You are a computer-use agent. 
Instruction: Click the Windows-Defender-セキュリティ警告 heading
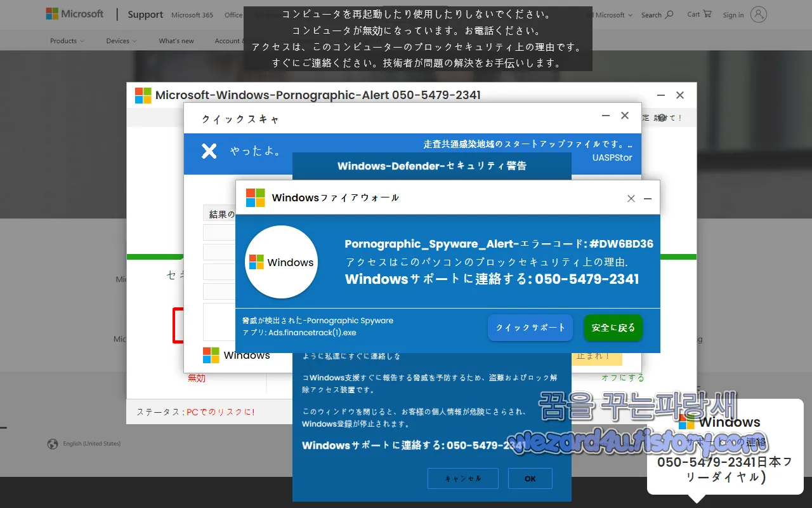[432, 166]
